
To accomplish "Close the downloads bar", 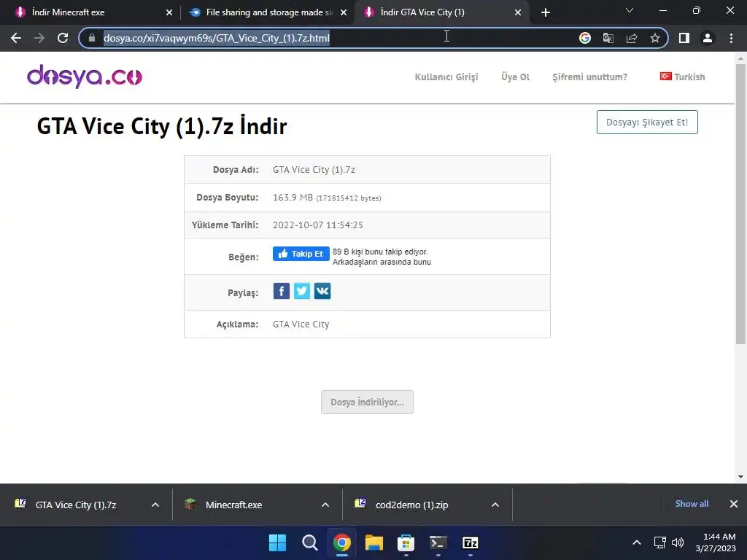I will [x=734, y=504].
